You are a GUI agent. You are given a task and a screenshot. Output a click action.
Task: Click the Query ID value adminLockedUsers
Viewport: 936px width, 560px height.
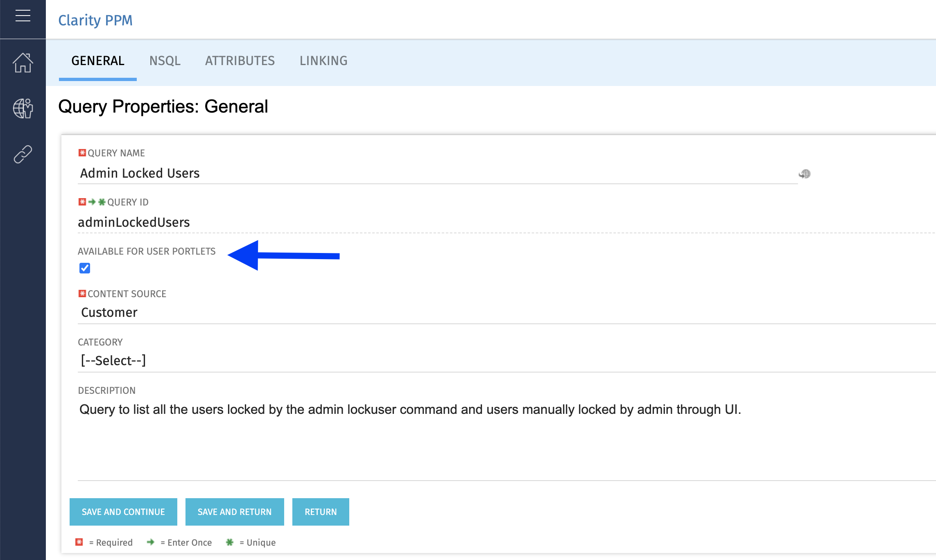click(x=134, y=222)
